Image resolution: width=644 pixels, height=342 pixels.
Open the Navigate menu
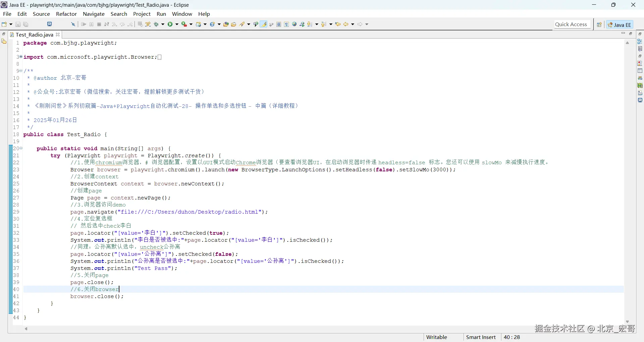click(x=94, y=14)
